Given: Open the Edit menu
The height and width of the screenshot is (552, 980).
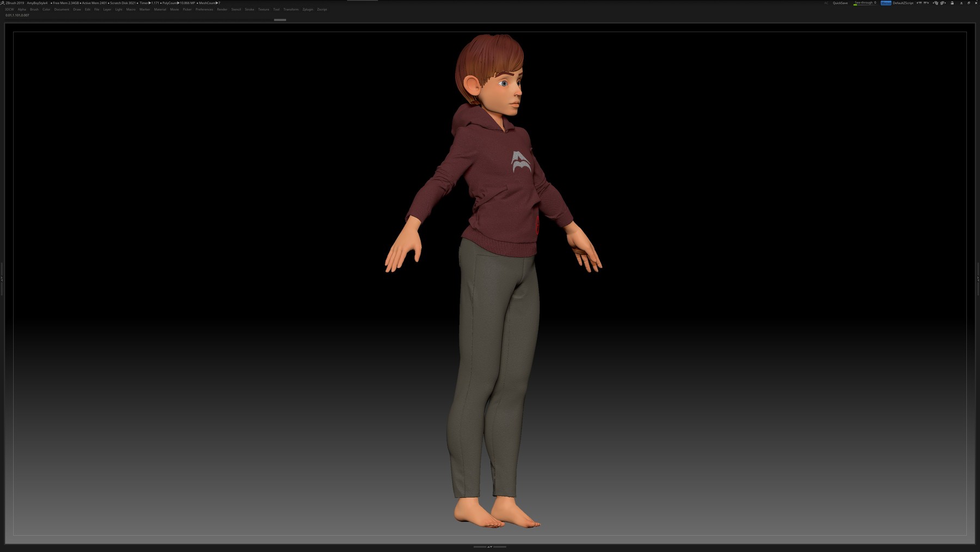Looking at the screenshot, I should (88, 9).
